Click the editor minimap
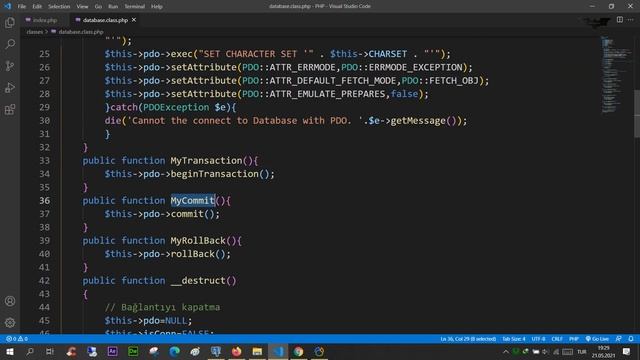The width and height of the screenshot is (640, 360). tap(616, 74)
